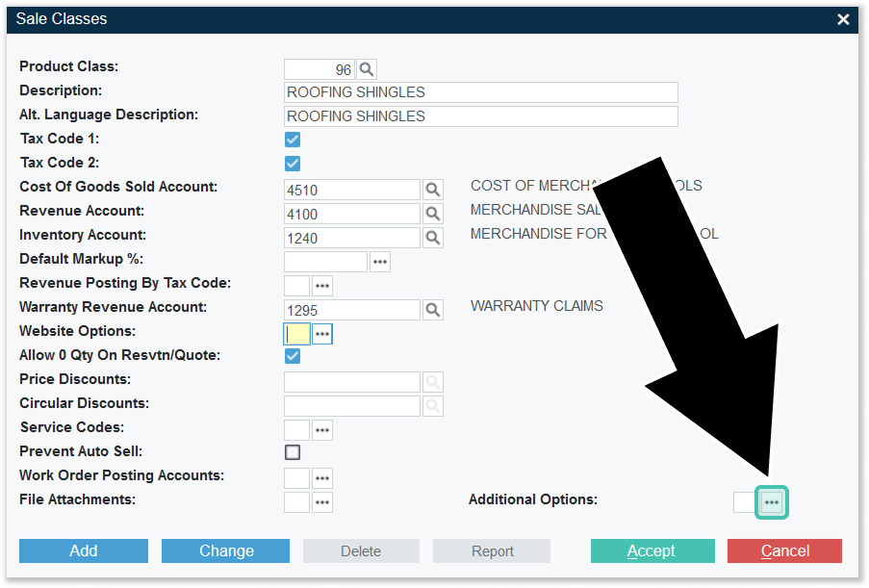Expand the Service Codes ellipsis options
The height and width of the screenshot is (588, 869).
(321, 430)
